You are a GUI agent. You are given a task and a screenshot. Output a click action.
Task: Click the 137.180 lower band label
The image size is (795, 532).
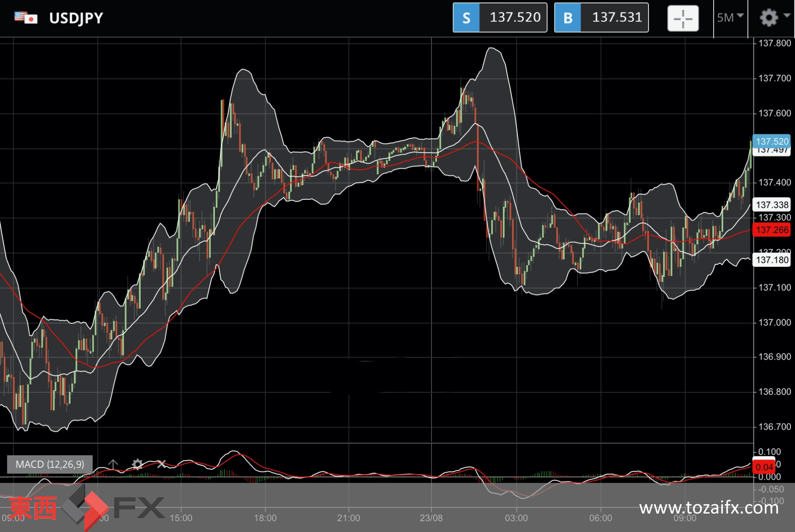pyautogui.click(x=772, y=260)
